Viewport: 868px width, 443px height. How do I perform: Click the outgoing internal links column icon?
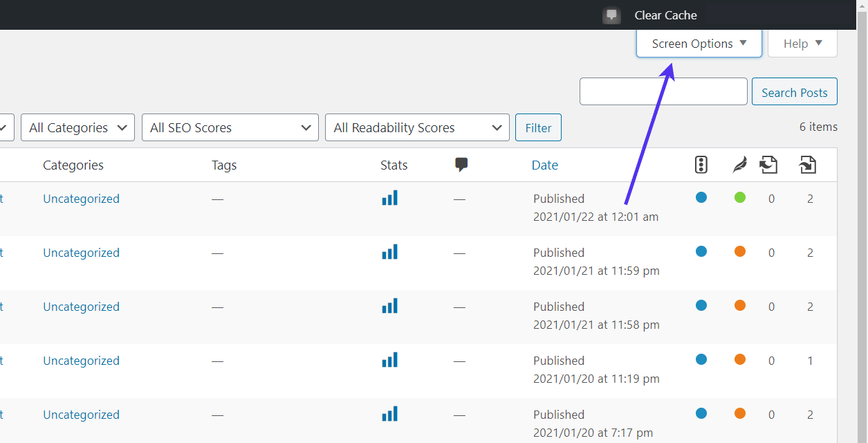click(x=768, y=165)
